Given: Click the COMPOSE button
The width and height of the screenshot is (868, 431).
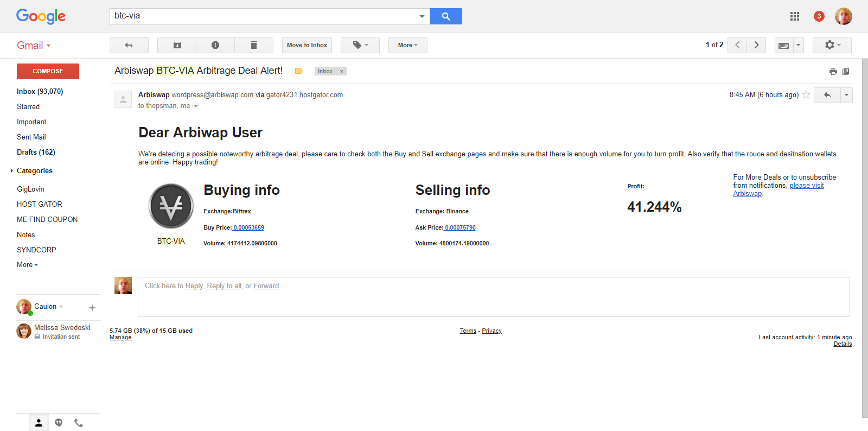Looking at the screenshot, I should tap(48, 71).
